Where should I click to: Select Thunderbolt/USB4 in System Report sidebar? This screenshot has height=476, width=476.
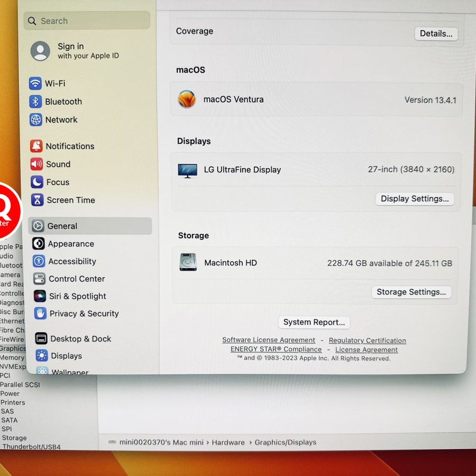click(x=32, y=446)
